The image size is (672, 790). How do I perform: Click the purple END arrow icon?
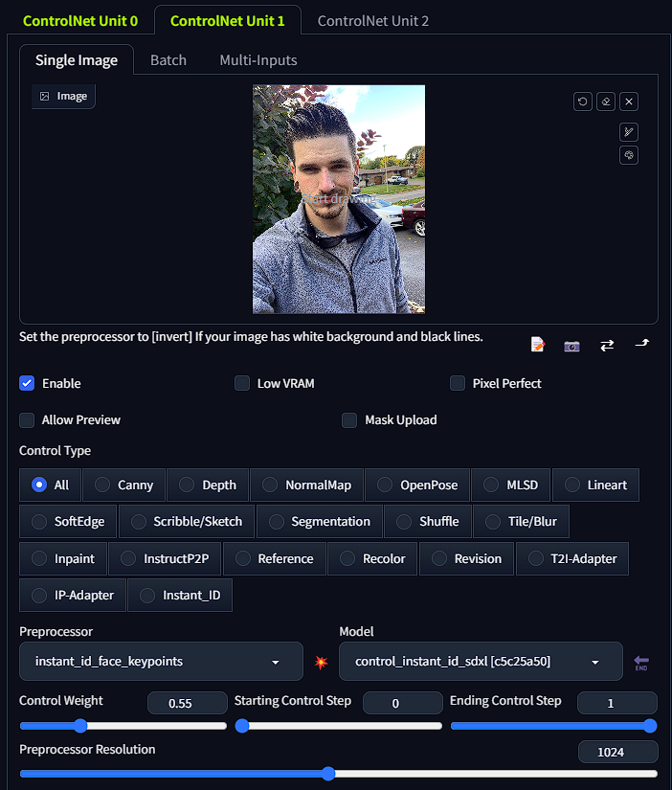point(641,663)
